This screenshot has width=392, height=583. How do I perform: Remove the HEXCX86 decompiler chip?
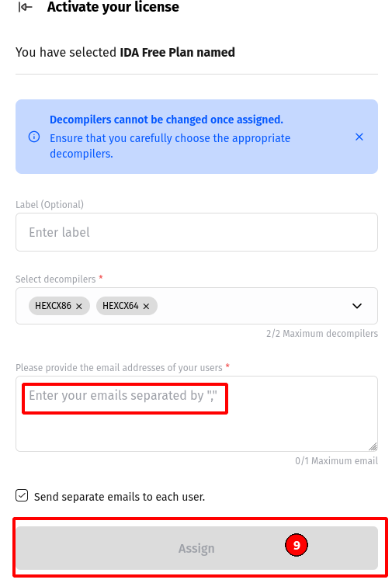(x=79, y=306)
